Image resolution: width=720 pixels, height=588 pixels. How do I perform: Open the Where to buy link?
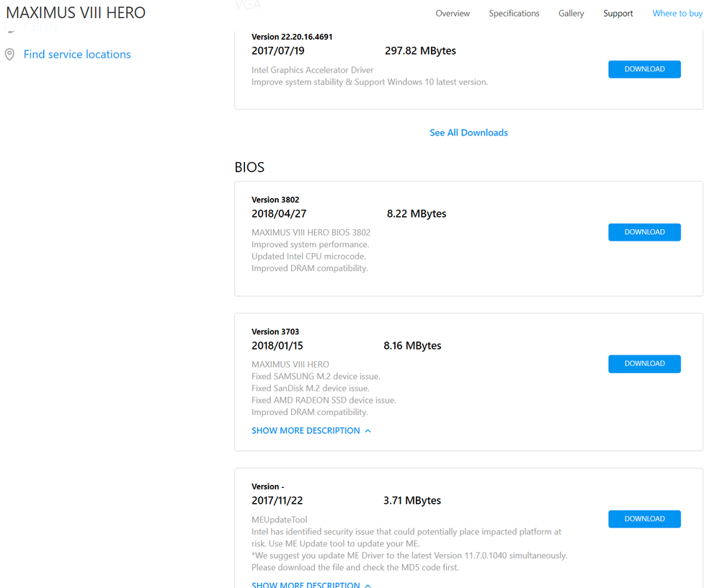click(677, 13)
